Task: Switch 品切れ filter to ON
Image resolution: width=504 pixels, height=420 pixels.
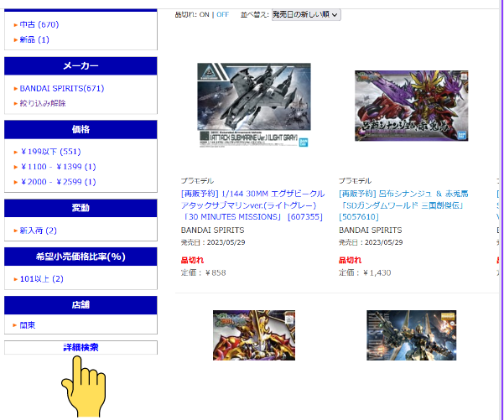Action: pos(204,15)
